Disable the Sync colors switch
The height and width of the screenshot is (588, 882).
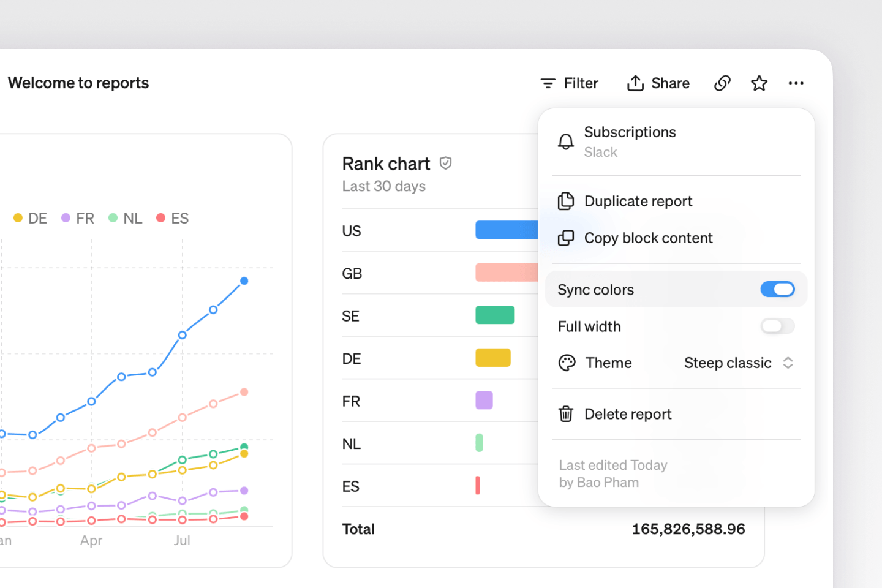777,289
